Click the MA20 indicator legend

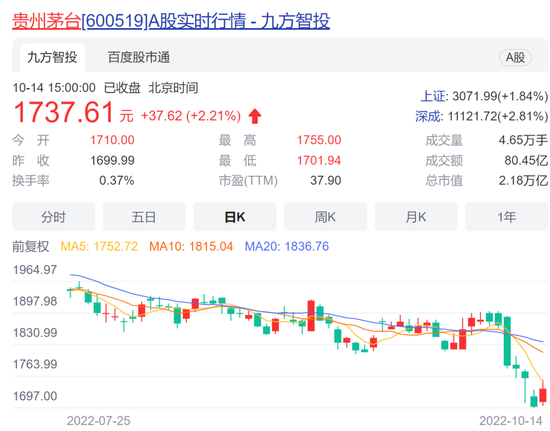pyautogui.click(x=287, y=246)
